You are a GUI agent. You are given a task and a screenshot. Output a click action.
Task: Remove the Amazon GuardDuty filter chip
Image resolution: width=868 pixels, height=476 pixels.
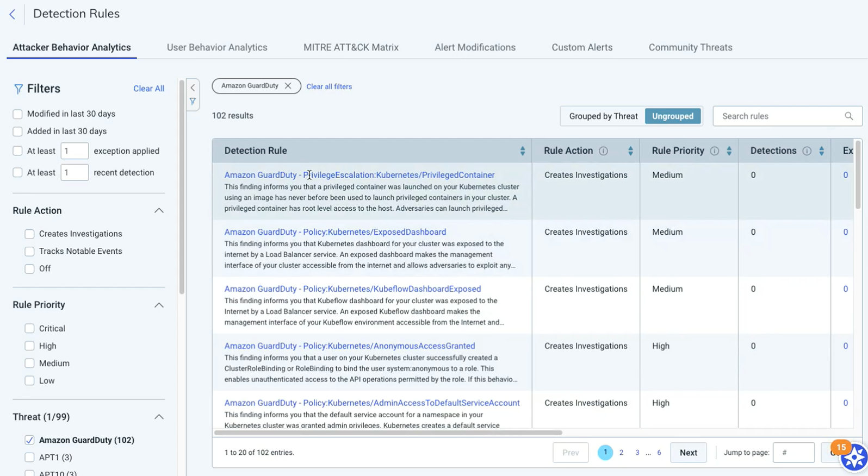(288, 86)
